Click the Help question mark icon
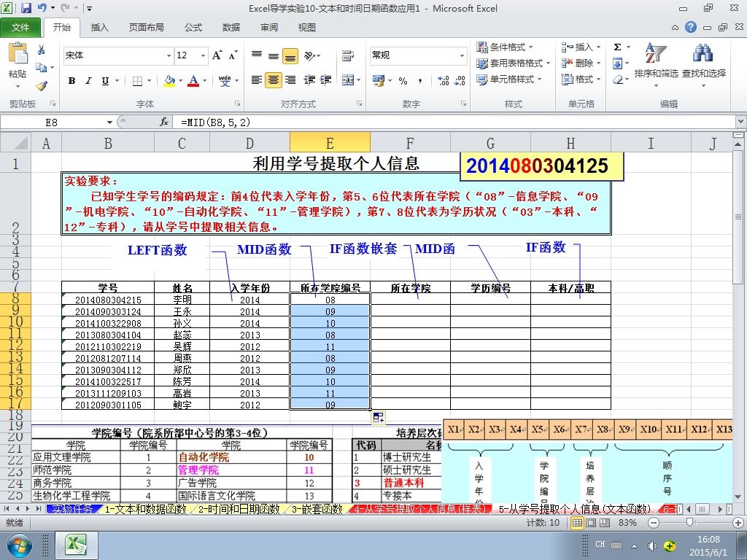747x560 pixels. [691, 27]
